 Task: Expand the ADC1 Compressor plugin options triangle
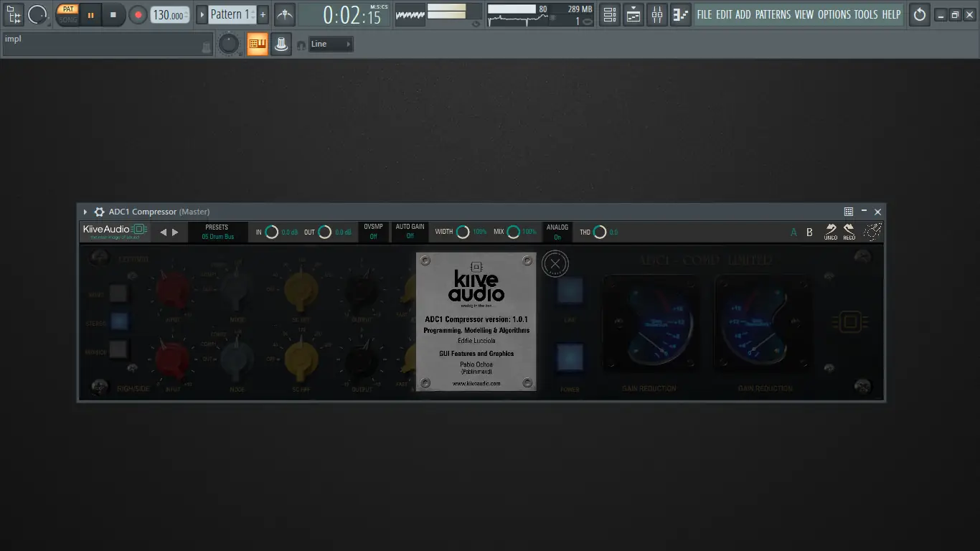(85, 212)
